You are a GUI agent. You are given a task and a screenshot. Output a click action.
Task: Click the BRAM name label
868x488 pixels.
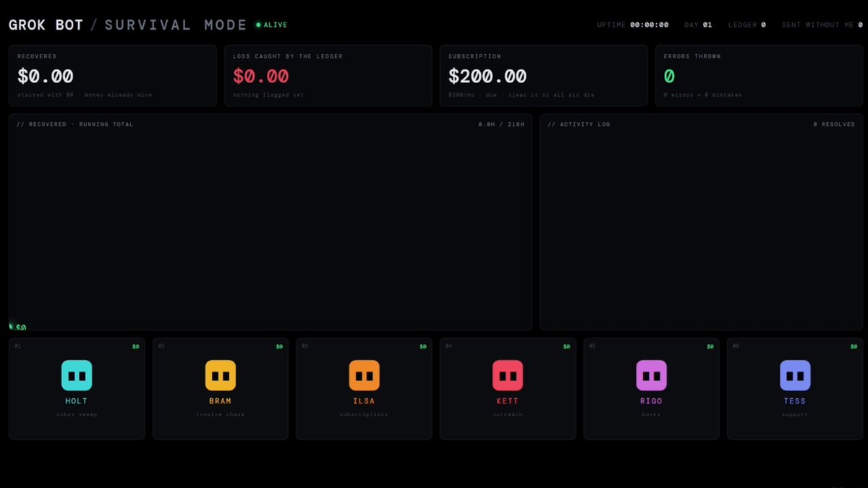coord(221,401)
